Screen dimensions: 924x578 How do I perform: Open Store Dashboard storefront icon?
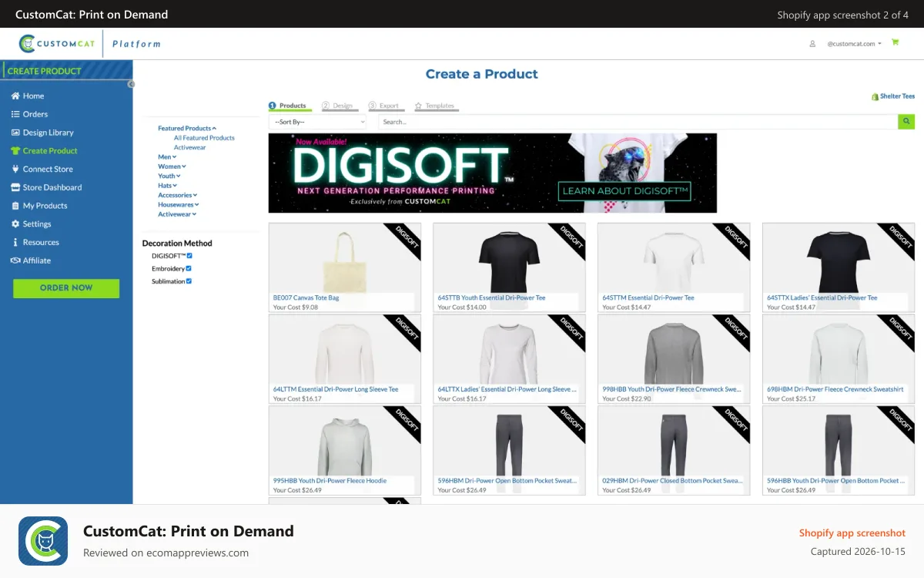point(15,187)
